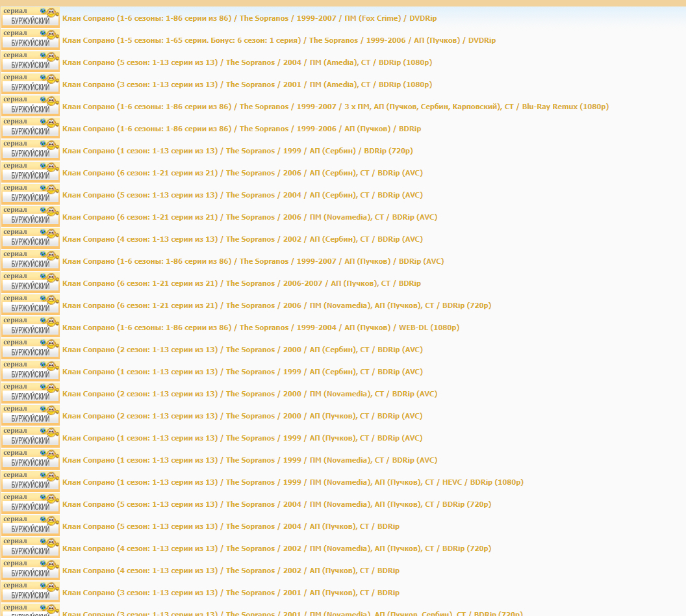The image size is (686, 616).
Task: Click badge beside the HEVC BDRip (1080p) row
Action: pyautogui.click(x=30, y=481)
